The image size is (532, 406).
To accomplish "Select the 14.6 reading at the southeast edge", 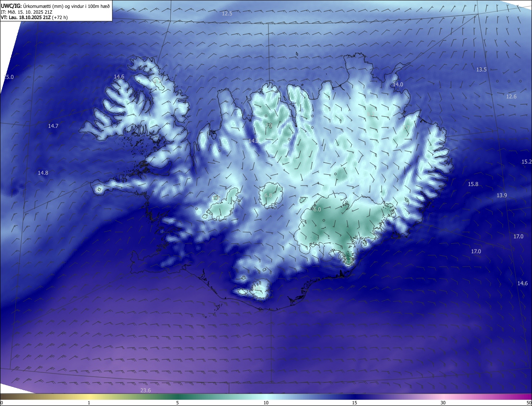I will pos(522,283).
